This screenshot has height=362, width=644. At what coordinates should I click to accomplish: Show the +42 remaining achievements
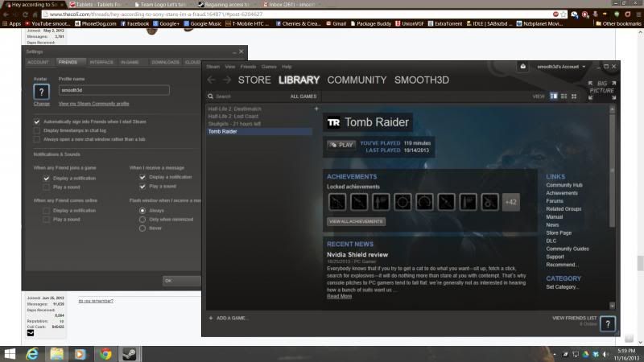pos(511,202)
